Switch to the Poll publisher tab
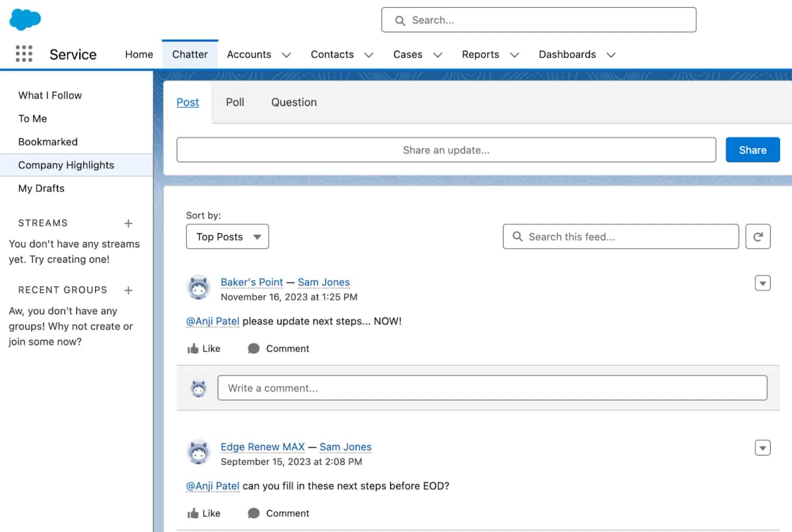The height and width of the screenshot is (532, 792). [235, 102]
